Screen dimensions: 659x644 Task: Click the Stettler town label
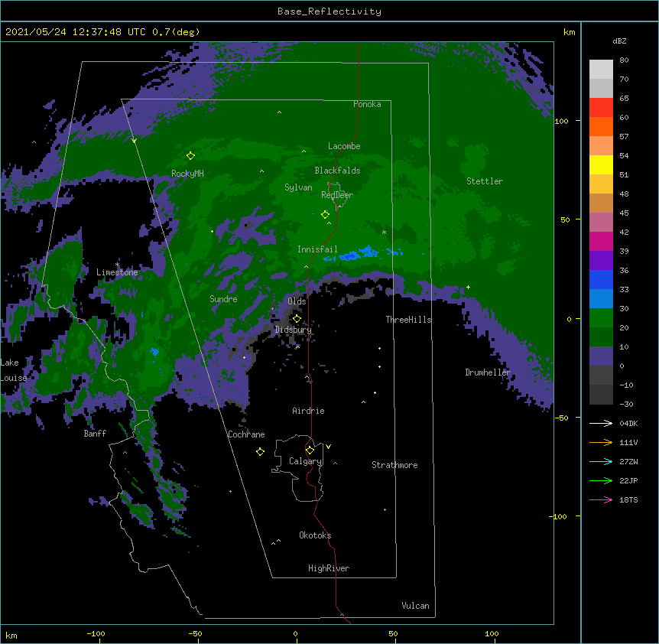coord(485,181)
